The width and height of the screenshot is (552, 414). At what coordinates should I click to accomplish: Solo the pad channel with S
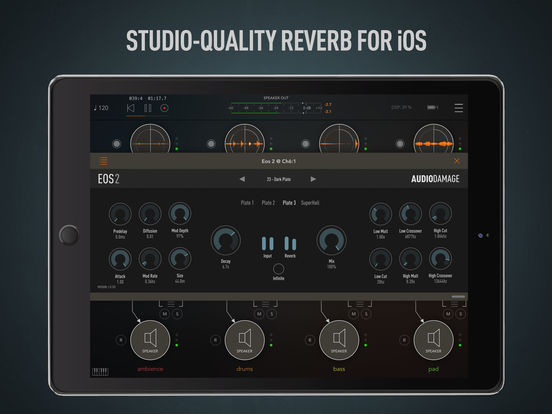460,314
